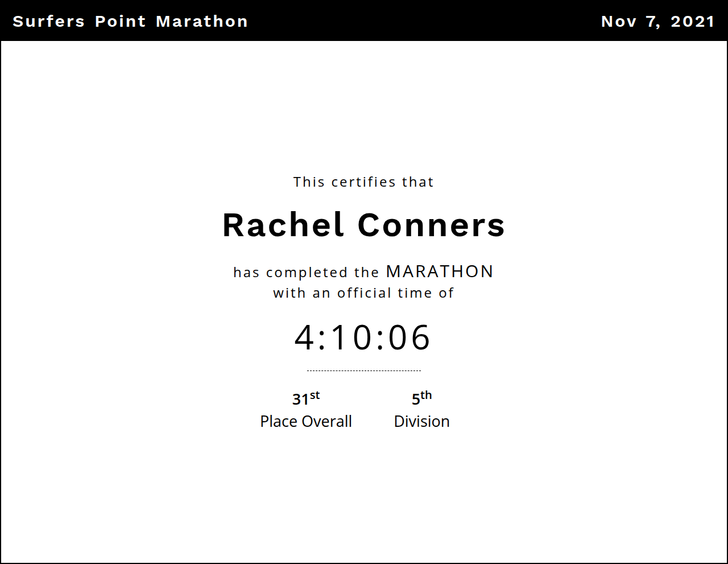Screen dimensions: 728x564
Task: Select the "has completed the" phrase
Action: click(x=306, y=273)
